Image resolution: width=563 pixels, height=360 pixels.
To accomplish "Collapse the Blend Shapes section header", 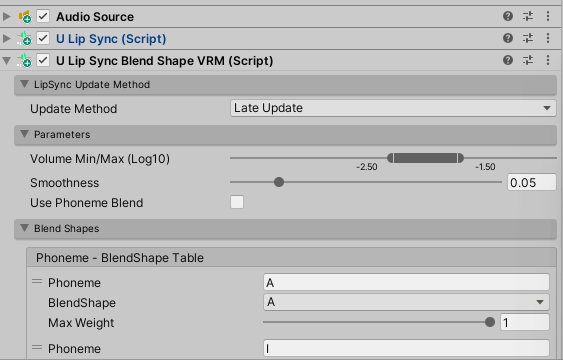I will tap(285, 229).
